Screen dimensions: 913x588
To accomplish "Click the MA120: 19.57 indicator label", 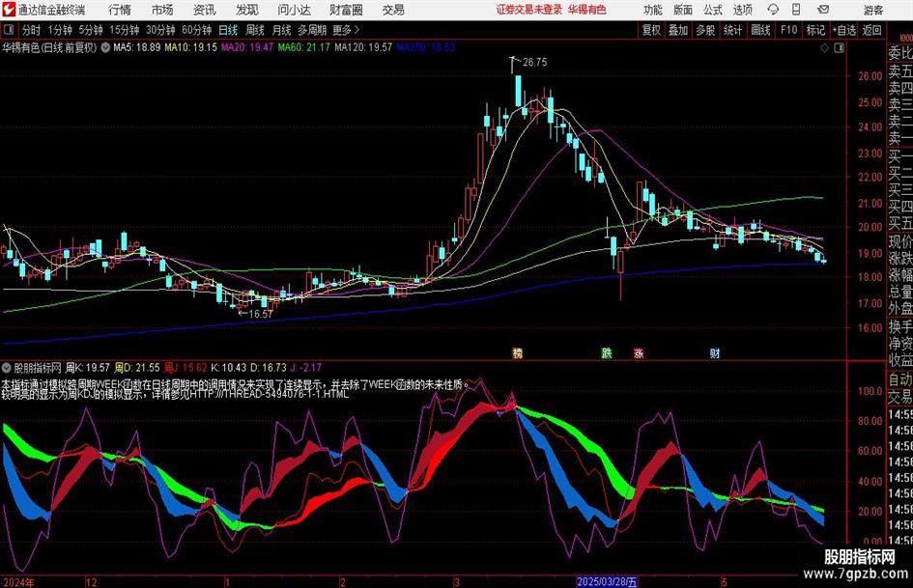I will coord(362,47).
